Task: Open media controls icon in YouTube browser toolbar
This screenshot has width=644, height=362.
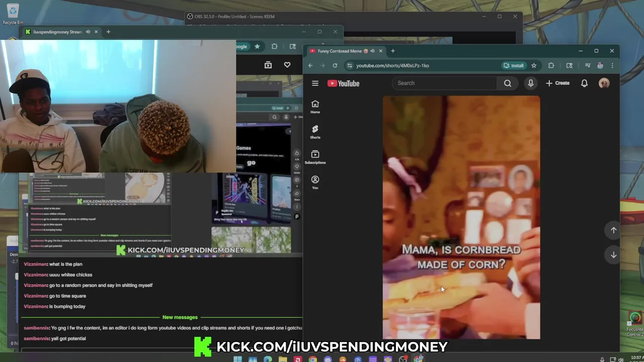Action: point(587,65)
